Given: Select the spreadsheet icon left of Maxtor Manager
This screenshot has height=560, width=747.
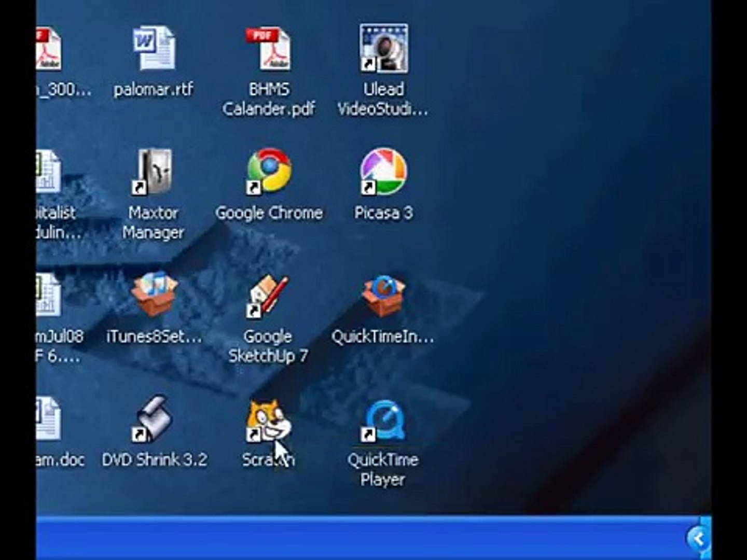Looking at the screenshot, I should point(48,172).
